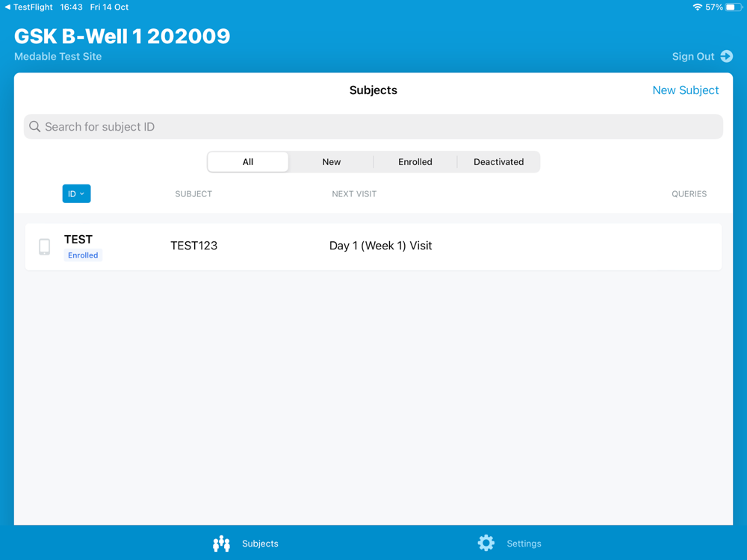Tap the Subjects people icon

tap(222, 544)
